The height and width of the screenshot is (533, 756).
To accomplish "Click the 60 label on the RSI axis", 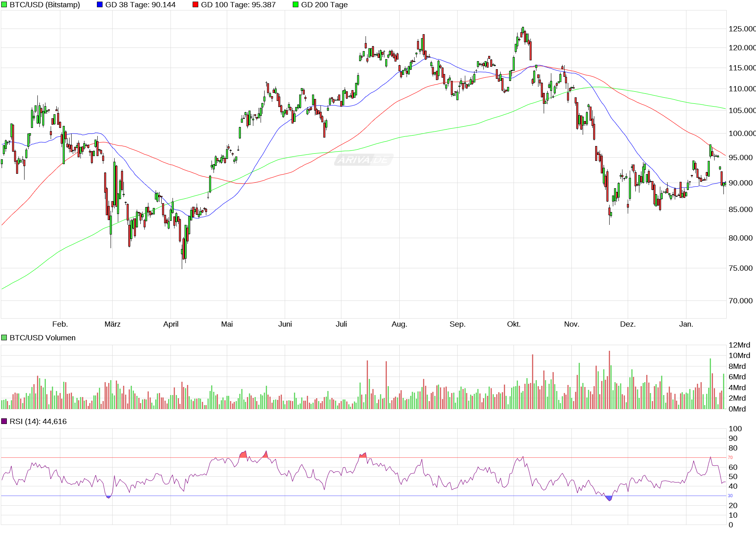I will (733, 467).
